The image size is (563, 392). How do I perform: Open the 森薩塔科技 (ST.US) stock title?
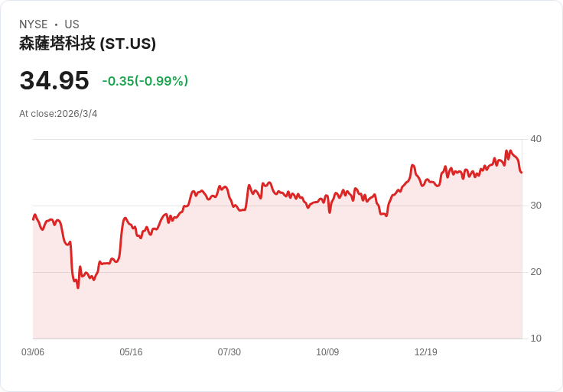[x=87, y=44]
